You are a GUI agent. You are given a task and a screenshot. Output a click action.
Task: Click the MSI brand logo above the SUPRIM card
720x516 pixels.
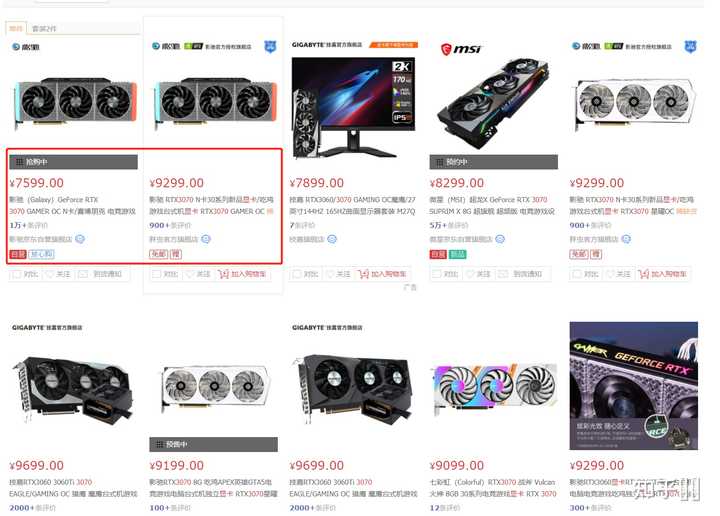pyautogui.click(x=461, y=49)
